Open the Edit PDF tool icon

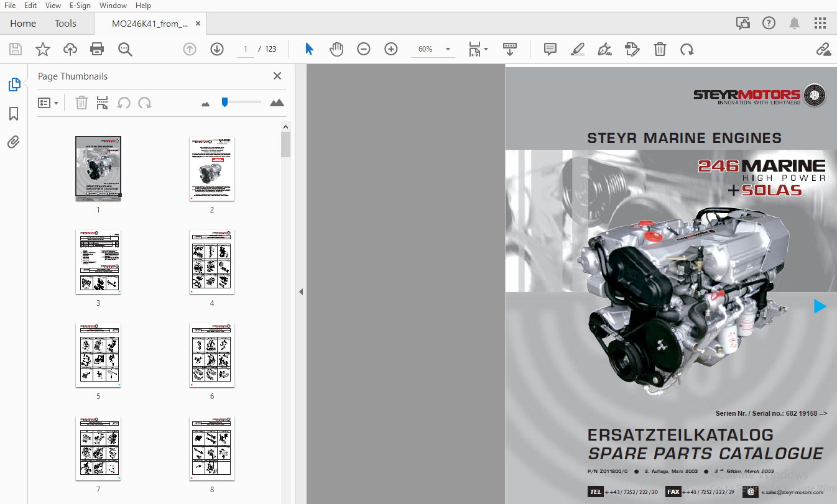point(632,49)
